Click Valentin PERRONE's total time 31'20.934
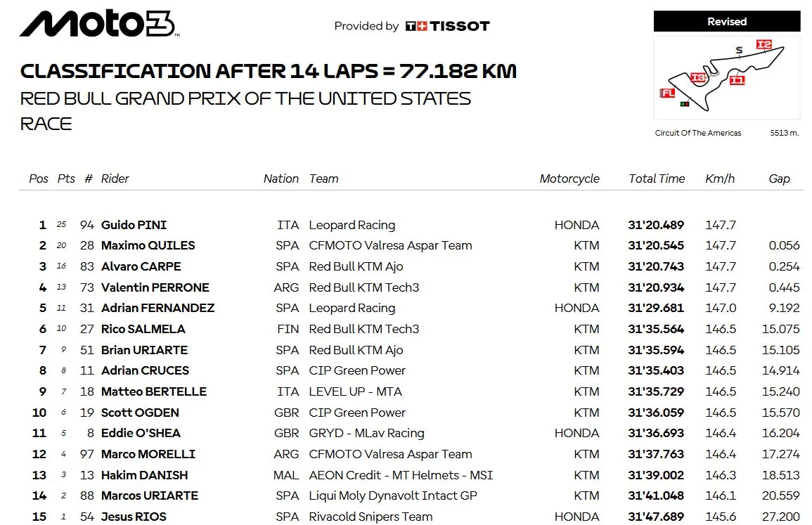The image size is (812, 525). point(656,287)
